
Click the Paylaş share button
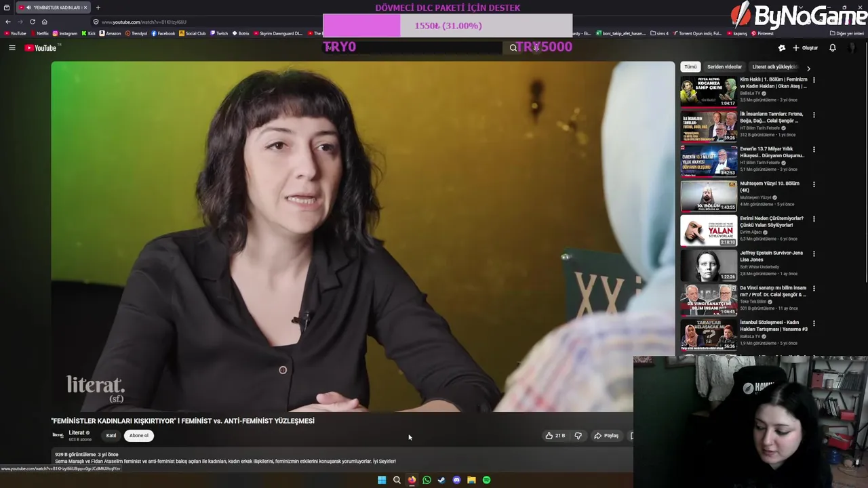(606, 436)
